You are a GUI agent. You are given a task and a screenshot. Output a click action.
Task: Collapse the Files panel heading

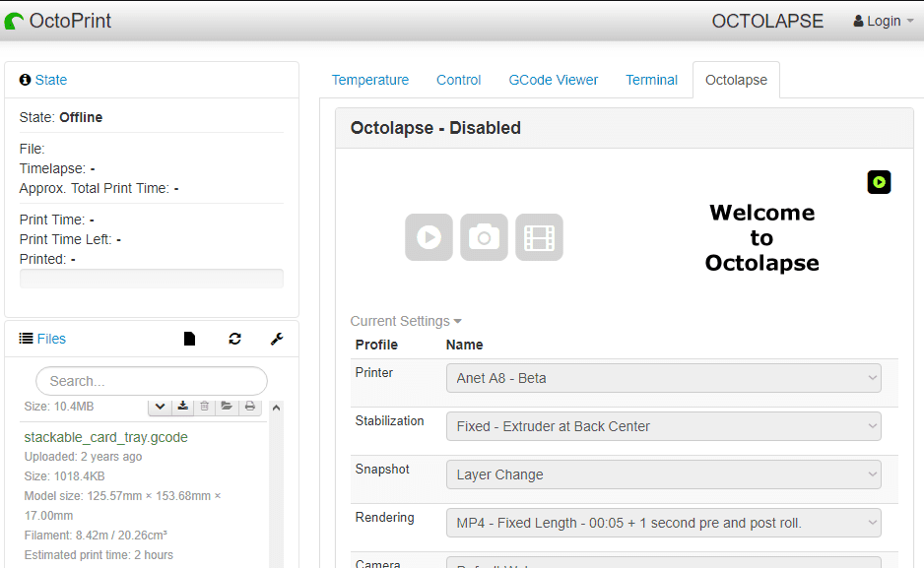51,339
